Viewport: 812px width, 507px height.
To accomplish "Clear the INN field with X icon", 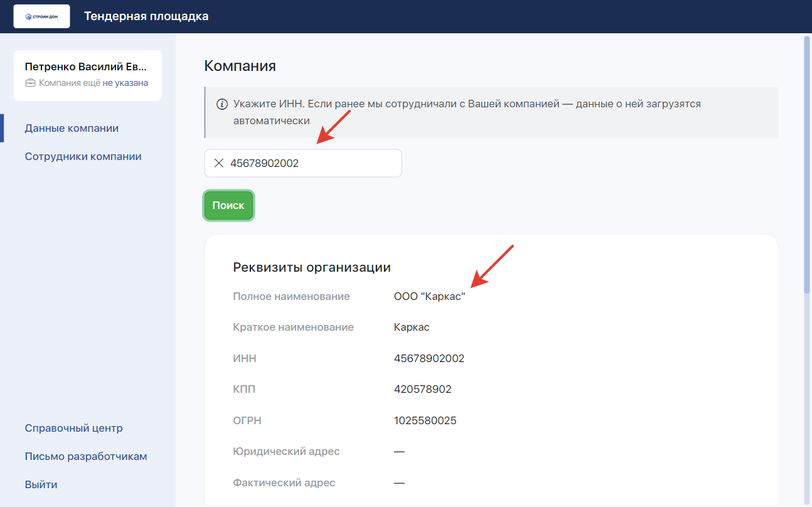I will tap(219, 163).
